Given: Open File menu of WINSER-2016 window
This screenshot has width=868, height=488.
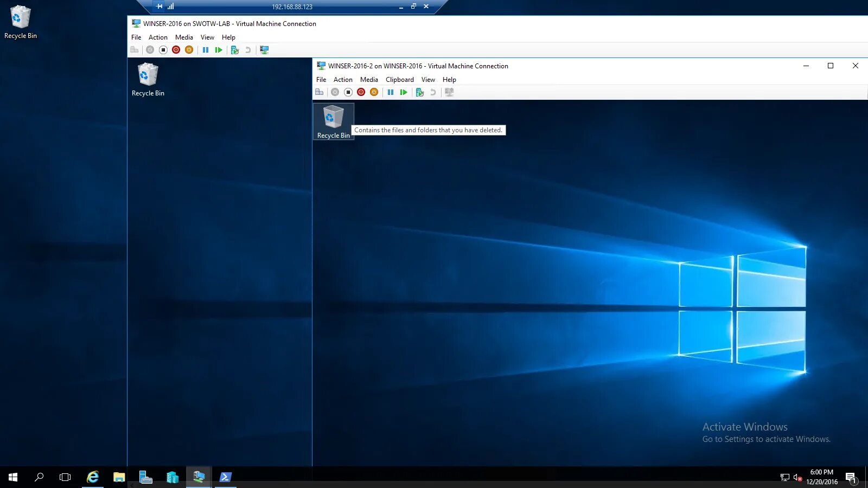Looking at the screenshot, I should click(136, 37).
